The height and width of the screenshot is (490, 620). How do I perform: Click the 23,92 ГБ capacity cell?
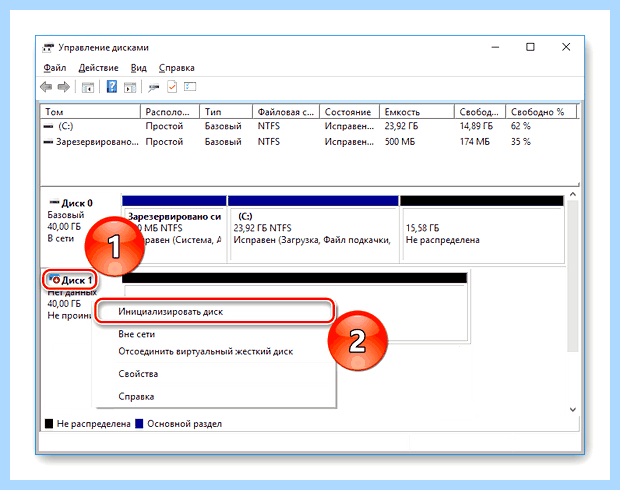(x=401, y=126)
